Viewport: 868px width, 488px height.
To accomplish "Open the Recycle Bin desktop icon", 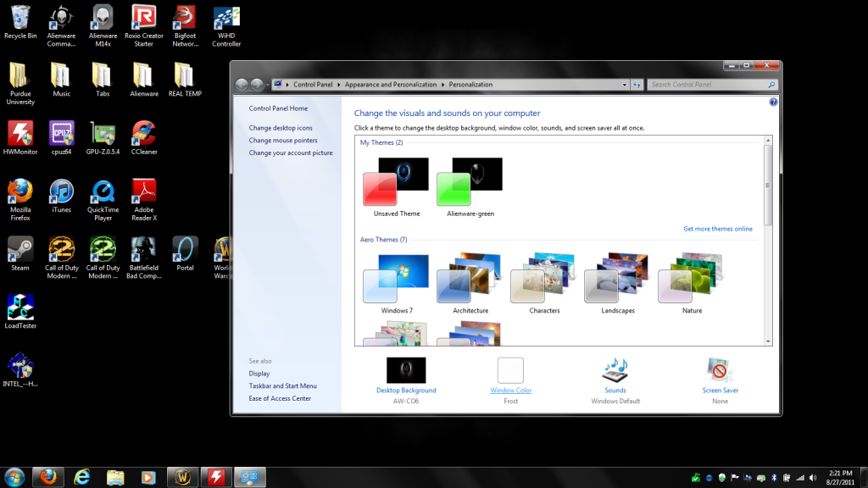I will [20, 23].
